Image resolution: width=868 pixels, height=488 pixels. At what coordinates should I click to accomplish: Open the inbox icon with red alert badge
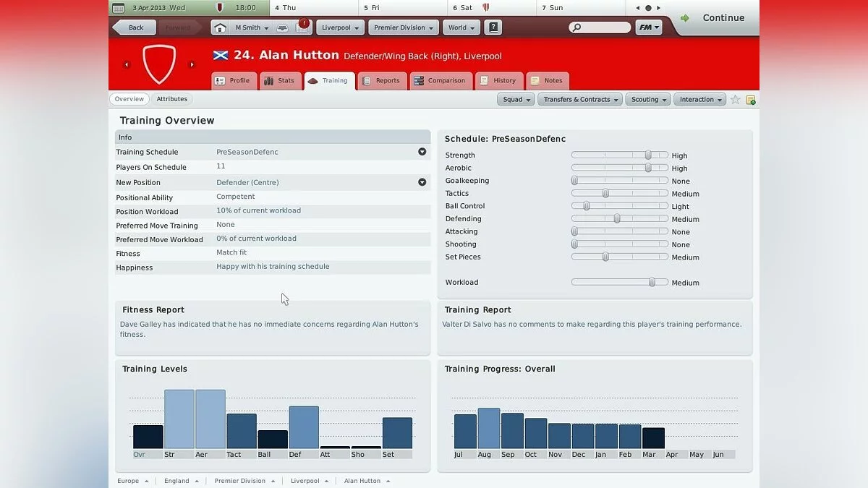click(x=303, y=27)
